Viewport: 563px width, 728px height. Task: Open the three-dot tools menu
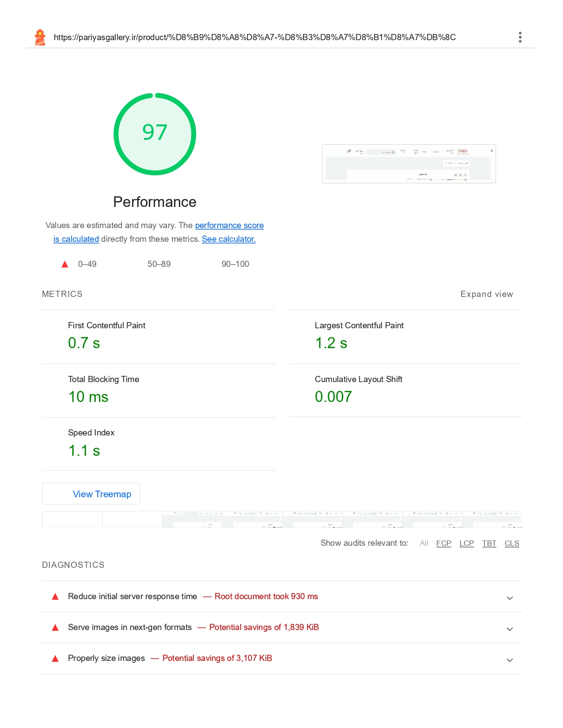pos(520,38)
